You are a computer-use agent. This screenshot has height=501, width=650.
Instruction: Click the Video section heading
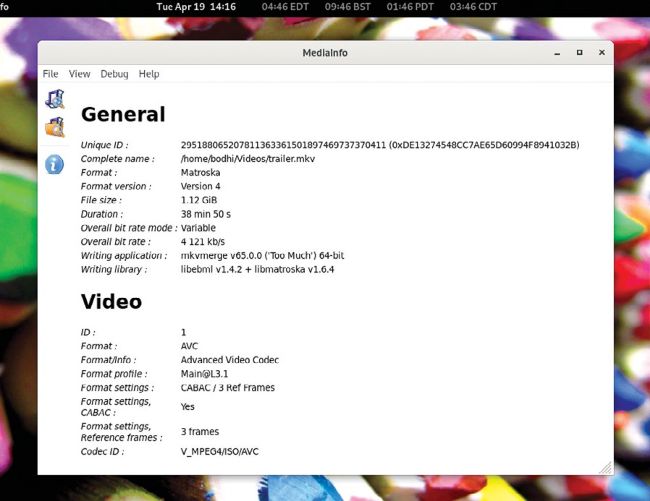[x=111, y=301]
